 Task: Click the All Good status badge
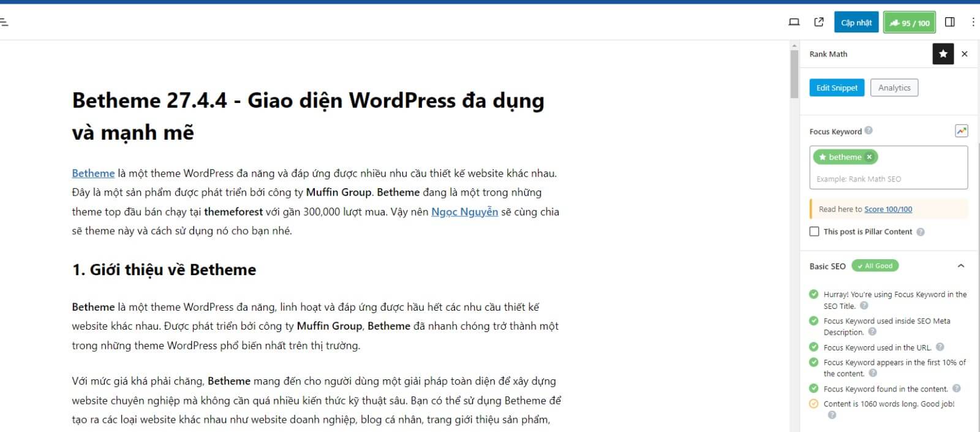point(875,266)
